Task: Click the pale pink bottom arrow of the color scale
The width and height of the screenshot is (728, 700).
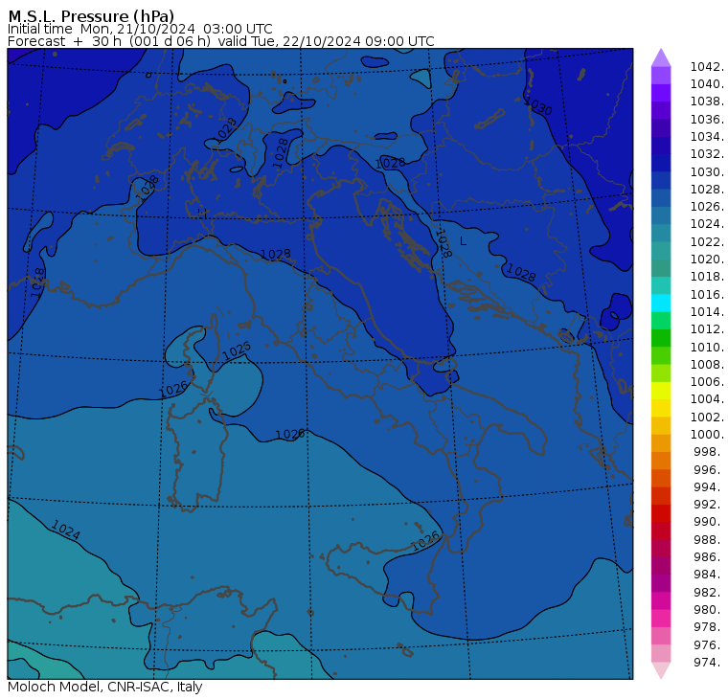Action: pyautogui.click(x=661, y=670)
